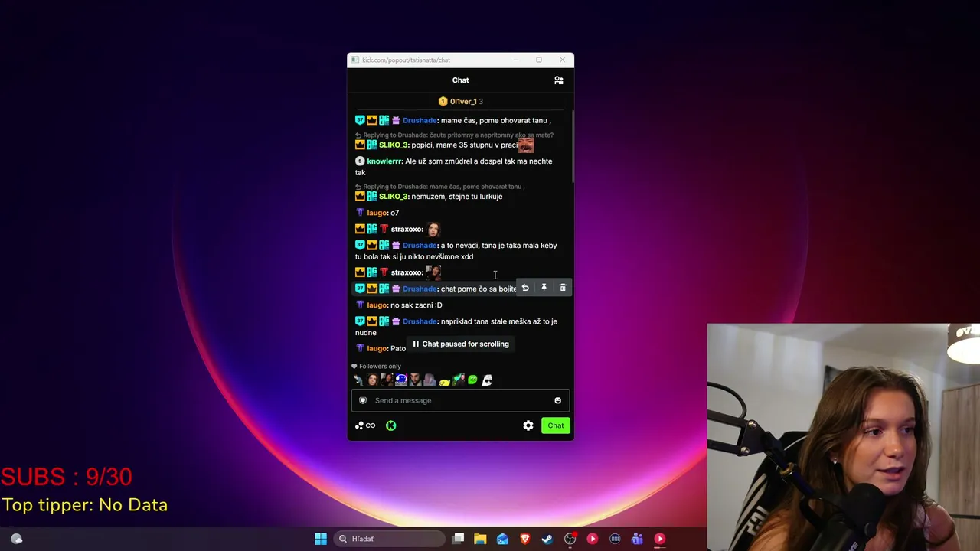Screen dimensions: 980x551
Task: Open File Explorer from taskbar
Action: tap(480, 539)
